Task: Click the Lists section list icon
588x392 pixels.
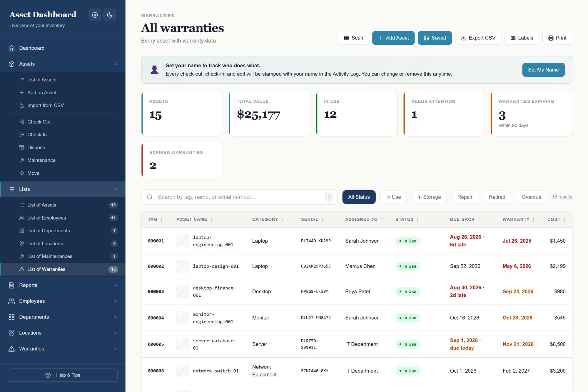Action: [x=11, y=189]
